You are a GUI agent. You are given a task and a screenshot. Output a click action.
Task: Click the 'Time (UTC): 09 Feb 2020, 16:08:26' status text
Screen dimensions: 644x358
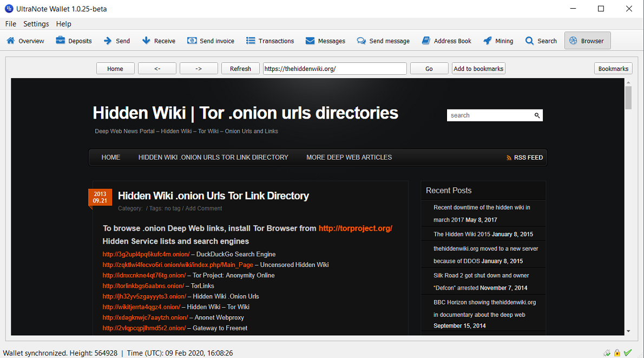[180, 353]
